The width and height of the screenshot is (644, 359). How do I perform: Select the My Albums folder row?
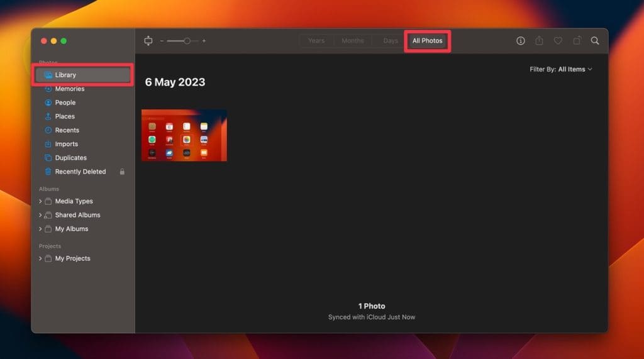coord(83,229)
